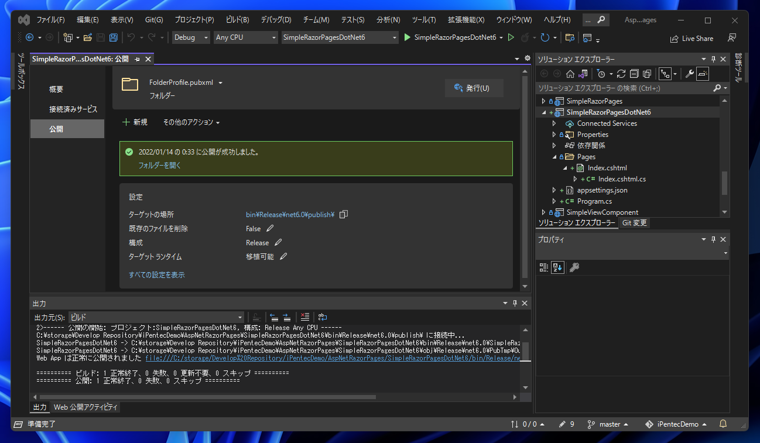Switch to Web 公開アクティビティ tab
760x443 pixels.
coord(85,407)
